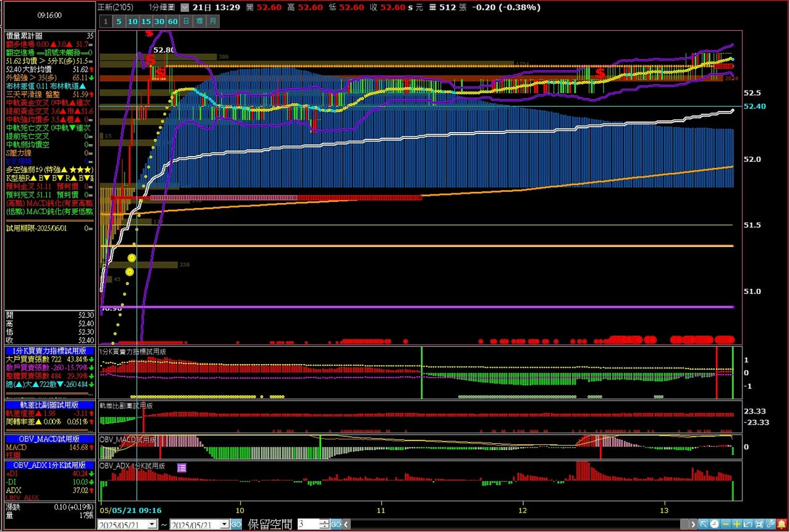Switch to the 60-minute timeframe tab
Image resolution: width=790 pixels, height=532 pixels.
(173, 22)
